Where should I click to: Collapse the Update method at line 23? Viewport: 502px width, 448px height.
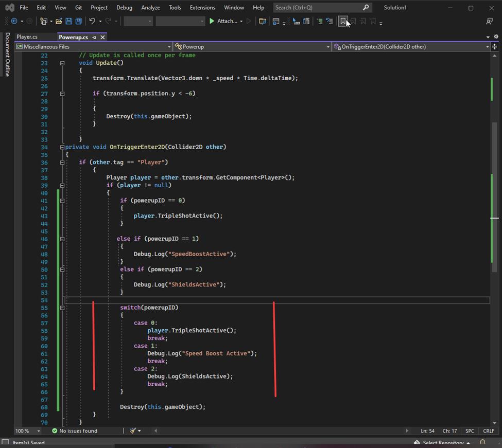pos(62,63)
